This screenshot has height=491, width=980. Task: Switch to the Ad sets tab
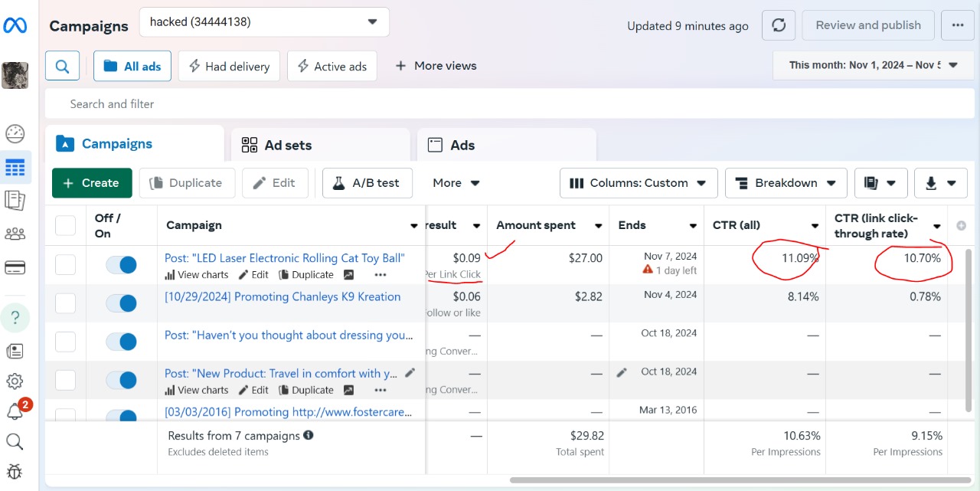pyautogui.click(x=321, y=146)
